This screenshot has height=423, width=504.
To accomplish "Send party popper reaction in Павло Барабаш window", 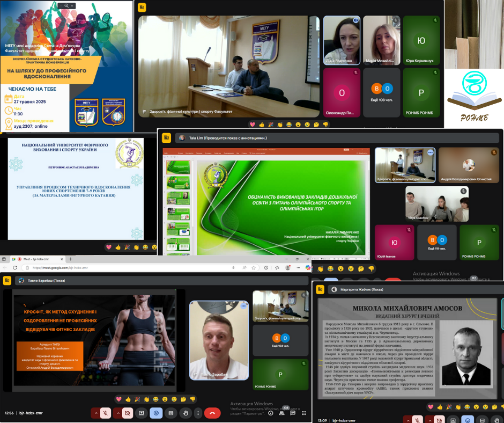I will (137, 399).
